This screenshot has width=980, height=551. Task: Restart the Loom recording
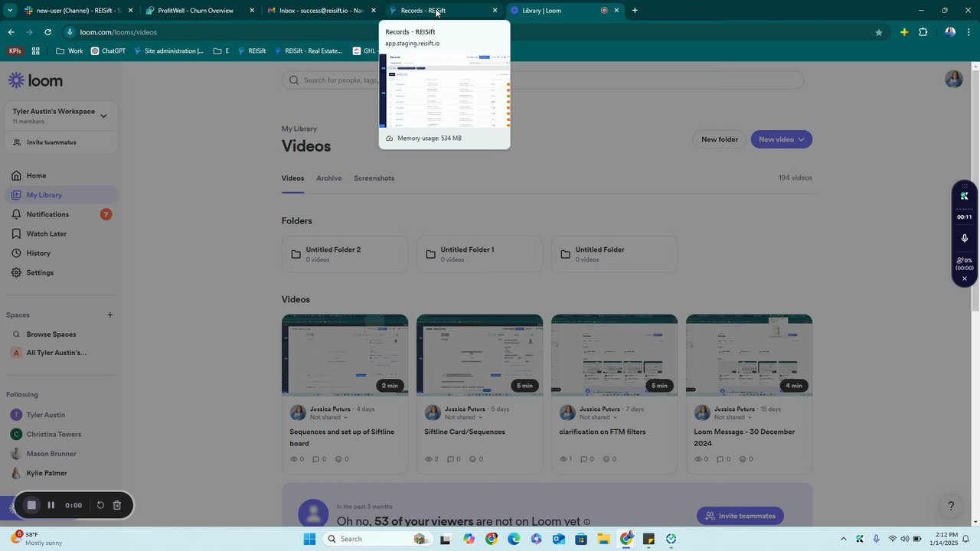(100, 505)
